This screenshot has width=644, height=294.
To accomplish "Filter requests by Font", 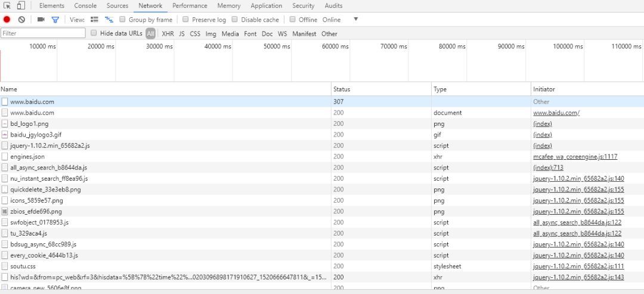I will click(250, 33).
